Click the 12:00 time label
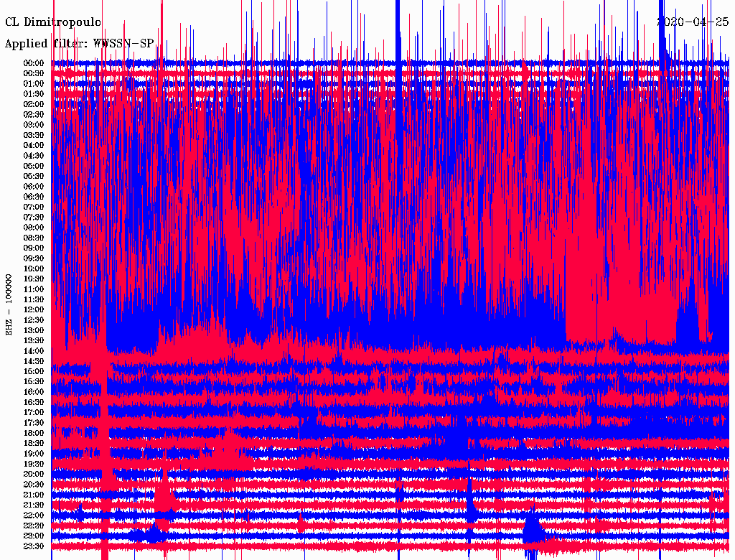The width and height of the screenshot is (735, 560). (x=34, y=310)
